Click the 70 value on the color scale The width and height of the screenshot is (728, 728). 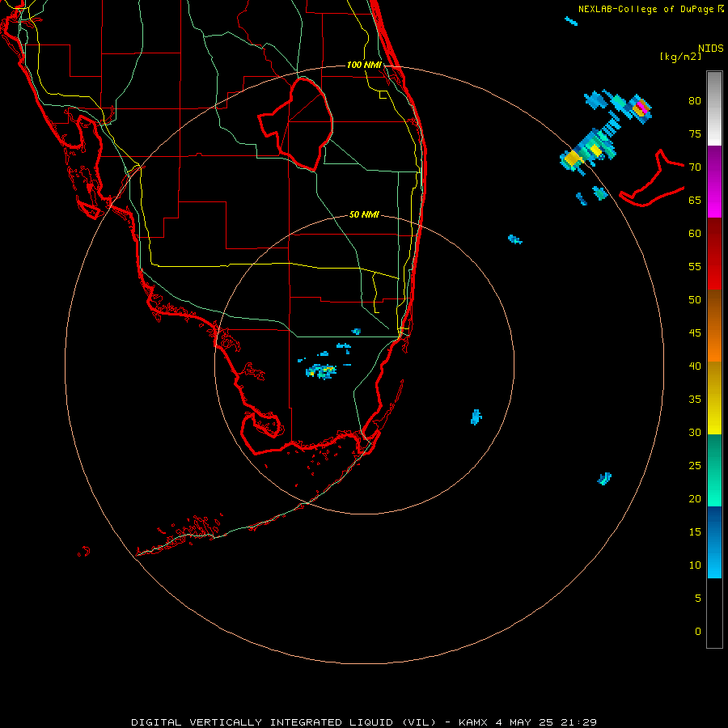695,167
